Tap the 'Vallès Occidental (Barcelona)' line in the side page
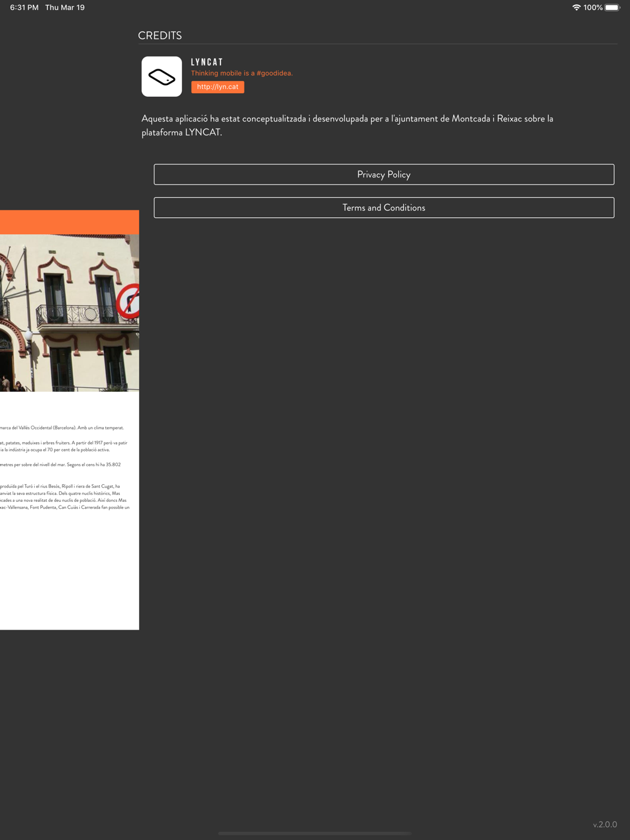The image size is (630, 840). (x=62, y=428)
